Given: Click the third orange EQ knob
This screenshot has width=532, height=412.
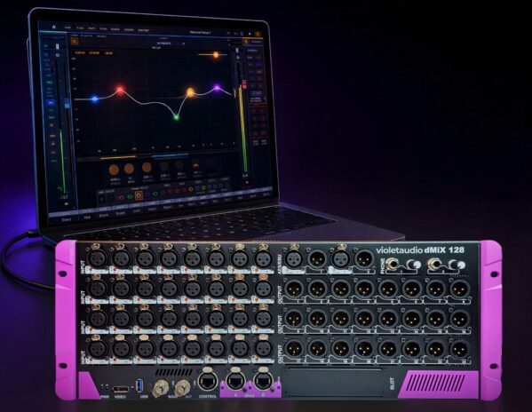Looking at the screenshot, I should pos(147,167).
